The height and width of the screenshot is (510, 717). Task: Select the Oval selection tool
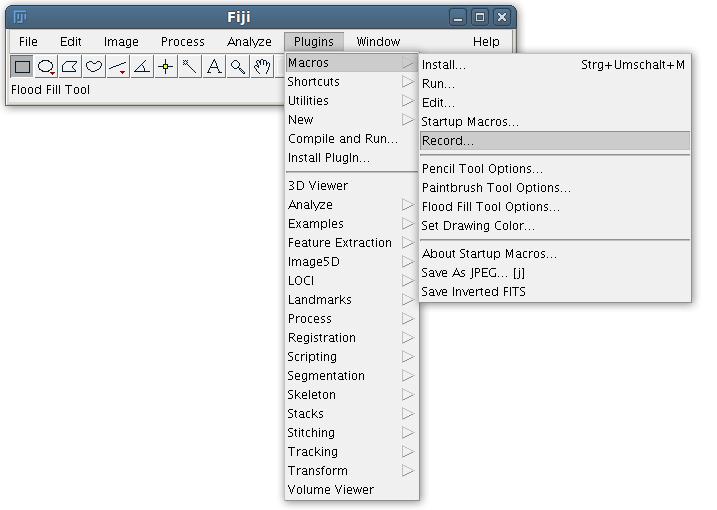coord(46,67)
